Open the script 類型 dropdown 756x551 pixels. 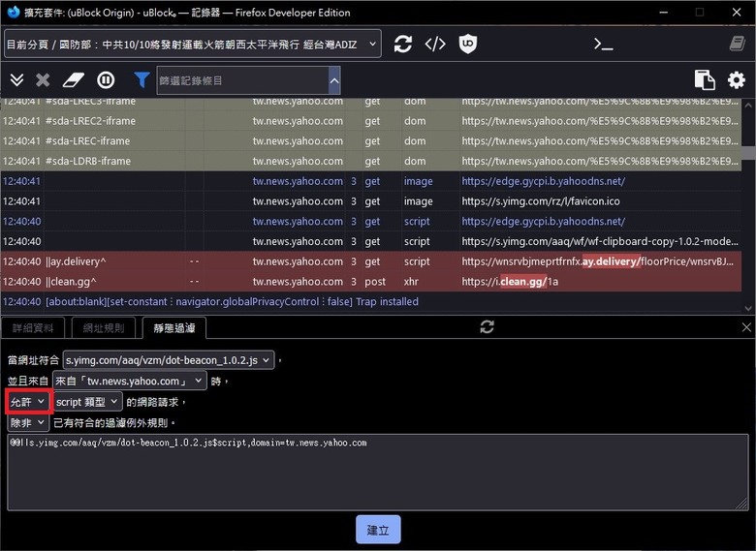point(87,402)
